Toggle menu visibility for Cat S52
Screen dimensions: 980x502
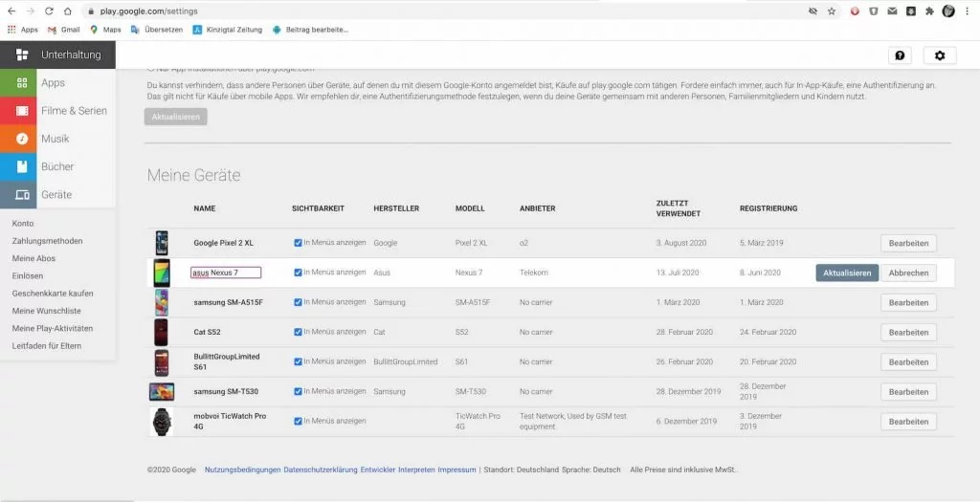(298, 332)
